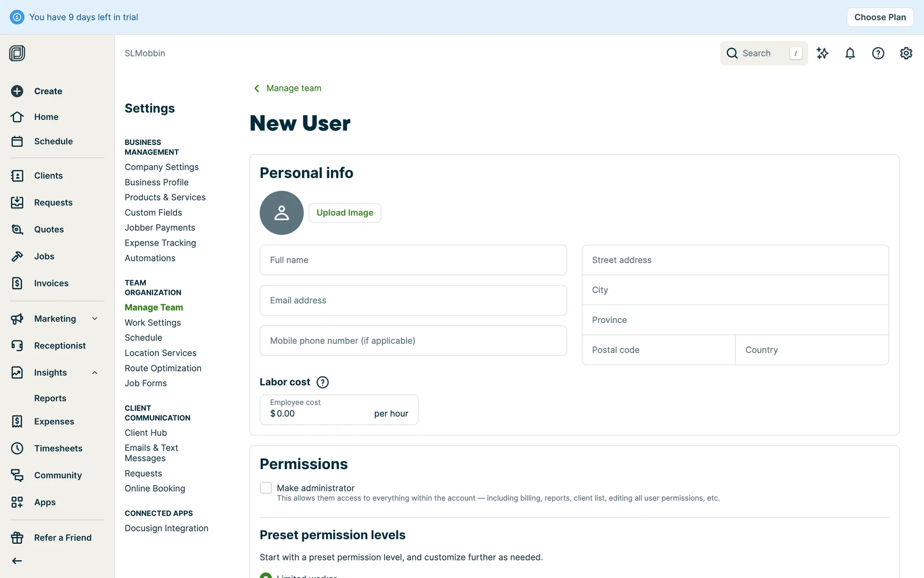Open Work Settings in settings menu

153,323
